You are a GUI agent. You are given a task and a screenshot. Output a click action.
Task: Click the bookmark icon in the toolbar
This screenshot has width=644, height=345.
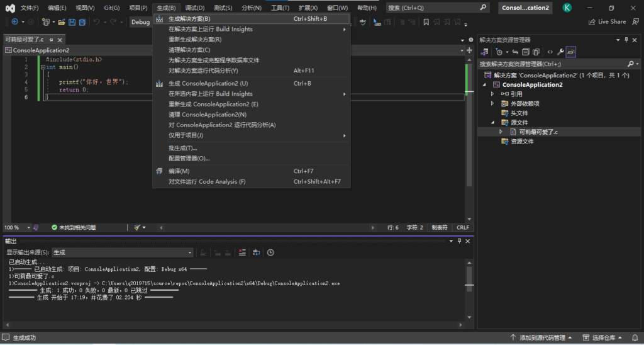pos(426,22)
